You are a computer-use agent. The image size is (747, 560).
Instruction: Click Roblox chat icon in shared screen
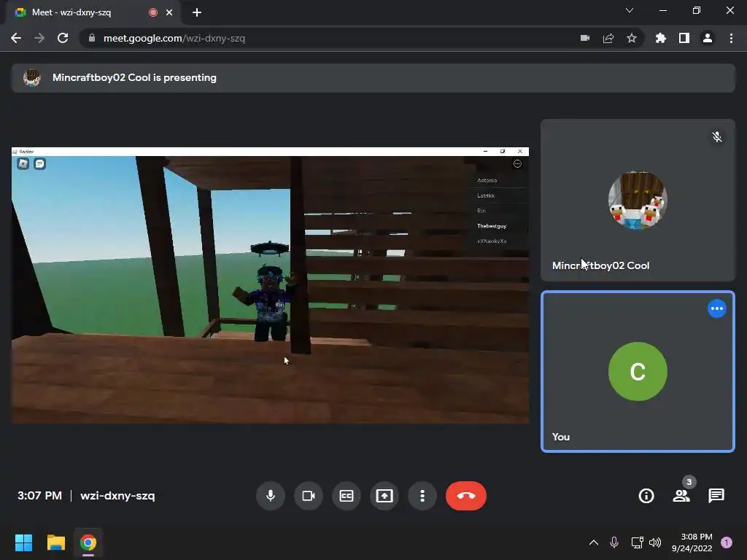39,164
